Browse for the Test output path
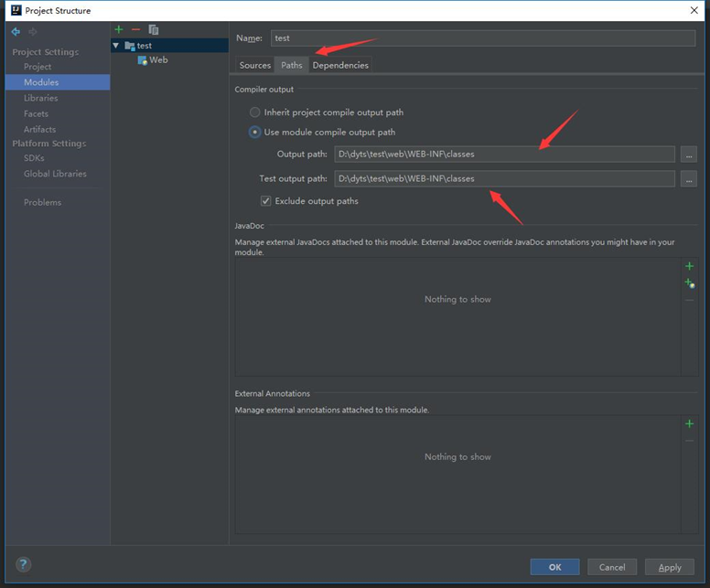Viewport: 710px width, 588px height. pos(689,179)
